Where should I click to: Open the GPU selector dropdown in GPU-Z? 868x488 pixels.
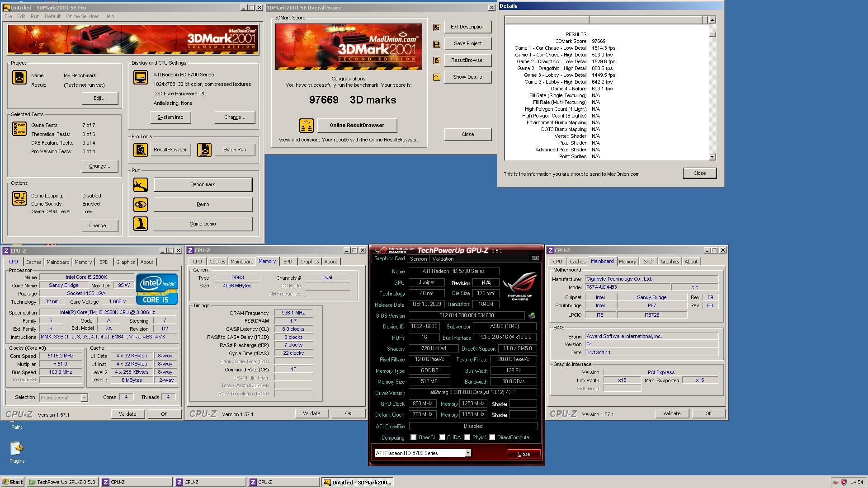pyautogui.click(x=468, y=453)
